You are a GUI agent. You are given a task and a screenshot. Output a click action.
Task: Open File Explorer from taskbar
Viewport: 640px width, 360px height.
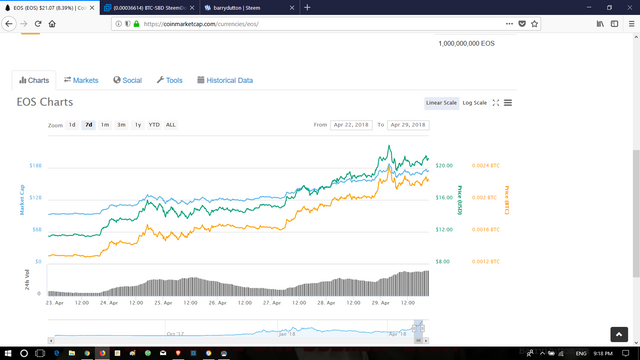click(x=72, y=353)
